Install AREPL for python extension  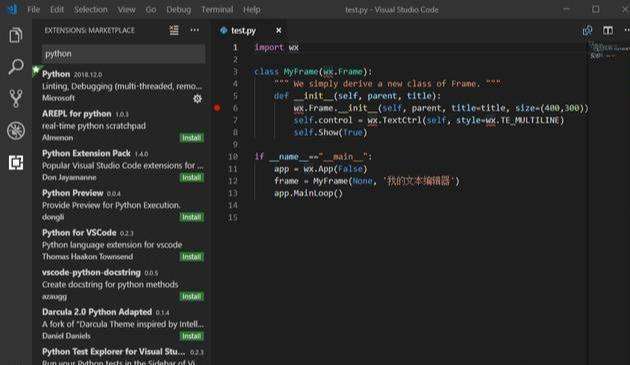(x=191, y=138)
